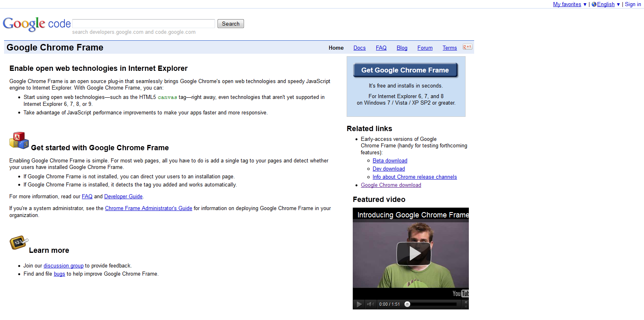Click the canvas code word
Viewport: 644px width, 320px height.
[167, 97]
